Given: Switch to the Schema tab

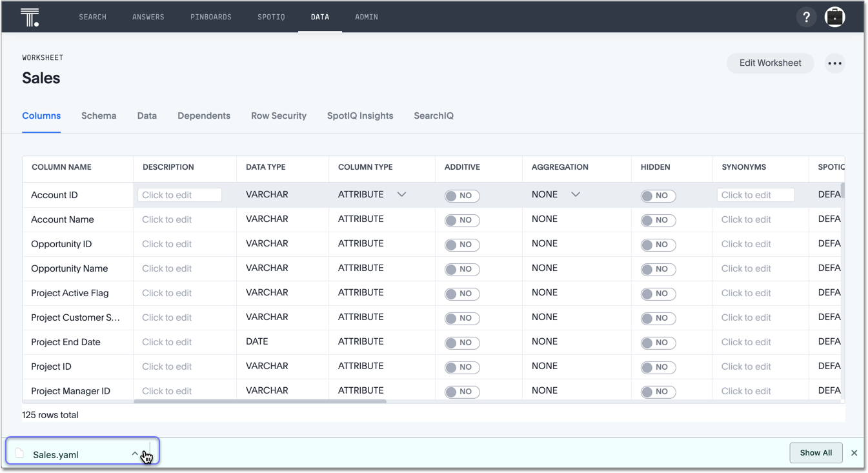Looking at the screenshot, I should (x=99, y=116).
